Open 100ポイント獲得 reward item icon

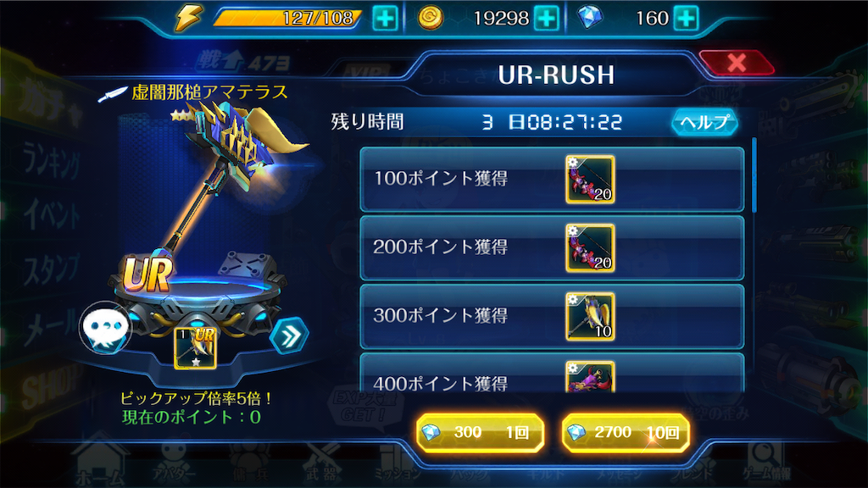click(x=590, y=180)
